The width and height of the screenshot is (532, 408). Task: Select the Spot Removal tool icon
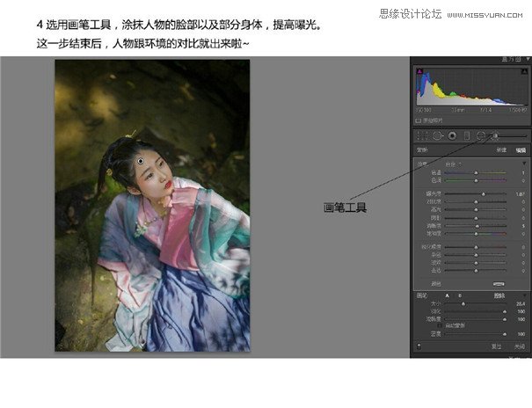(437, 135)
